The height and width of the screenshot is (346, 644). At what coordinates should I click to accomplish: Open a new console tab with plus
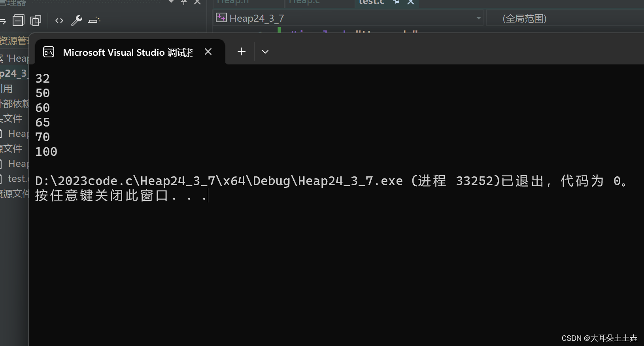pyautogui.click(x=242, y=51)
